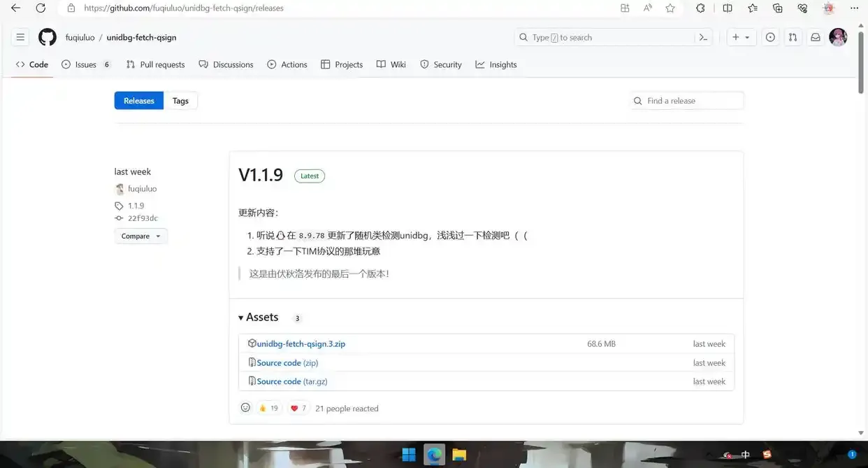This screenshot has width=868, height=468.
Task: Click the Find a release field
Action: click(x=687, y=101)
